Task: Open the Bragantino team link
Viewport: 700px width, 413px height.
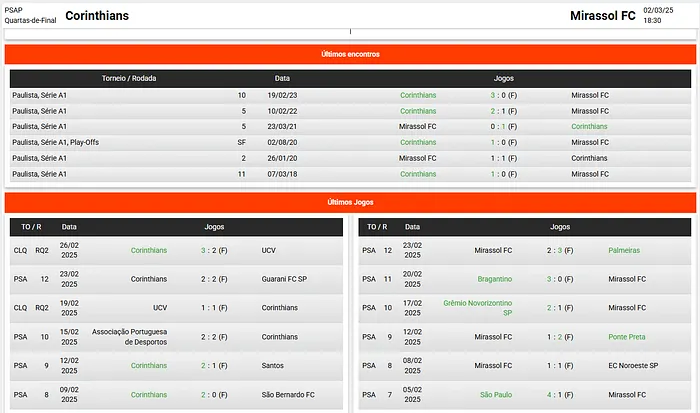Action: [x=494, y=279]
